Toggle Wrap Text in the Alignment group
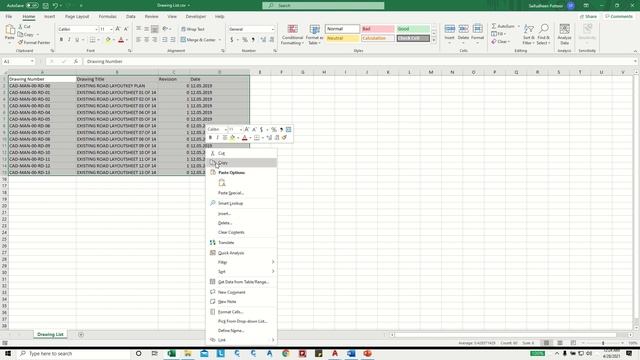 click(192, 29)
